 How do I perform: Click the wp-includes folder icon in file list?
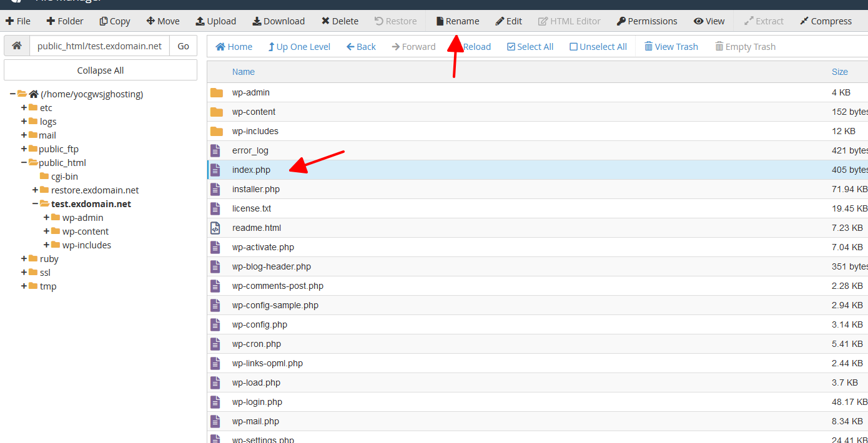[217, 131]
